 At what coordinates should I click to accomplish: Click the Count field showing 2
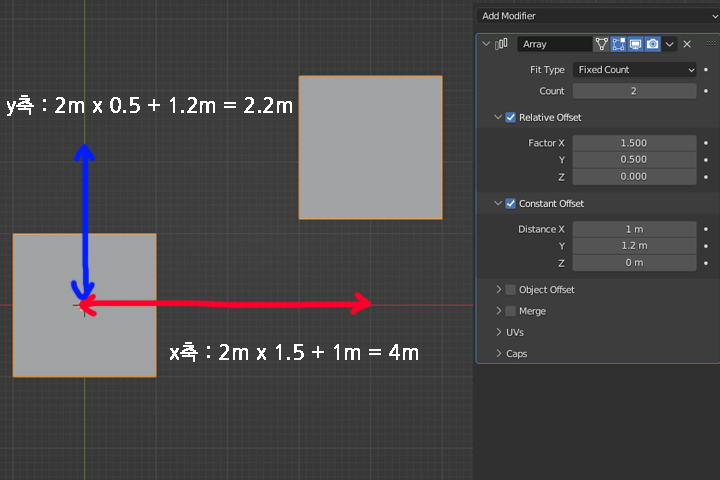click(635, 91)
